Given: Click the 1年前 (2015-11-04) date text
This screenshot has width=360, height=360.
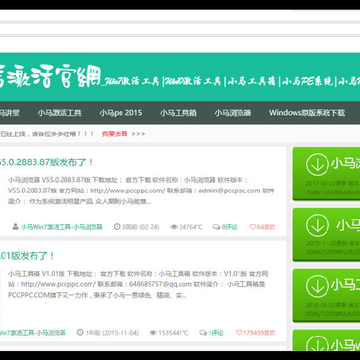Looking at the screenshot, I should [112, 333].
